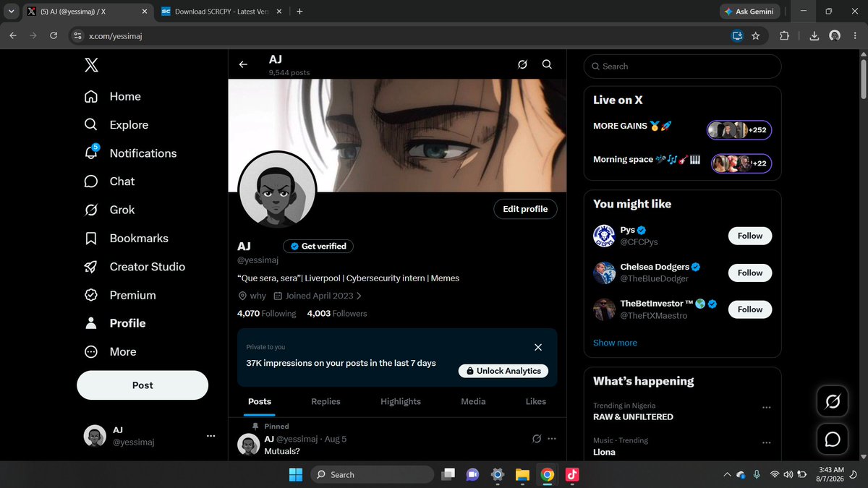Open Home from the sidebar
Image resolution: width=868 pixels, height=488 pixels.
pyautogui.click(x=113, y=96)
